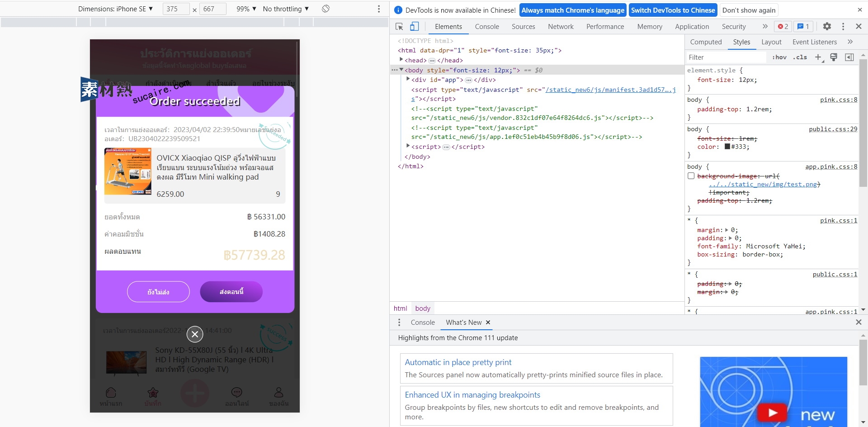
Task: Expand the div id app node
Action: (x=408, y=79)
